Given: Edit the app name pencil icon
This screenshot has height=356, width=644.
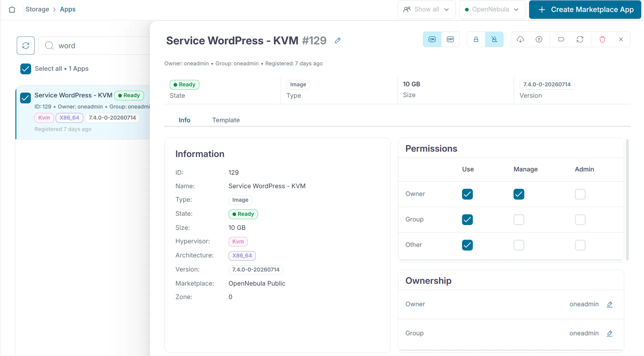Looking at the screenshot, I should 338,40.
